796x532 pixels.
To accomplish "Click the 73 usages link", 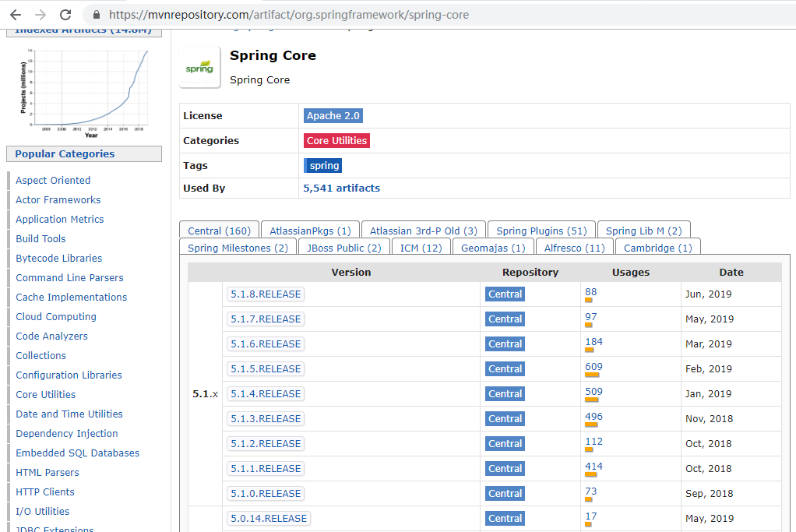I will coord(590,491).
